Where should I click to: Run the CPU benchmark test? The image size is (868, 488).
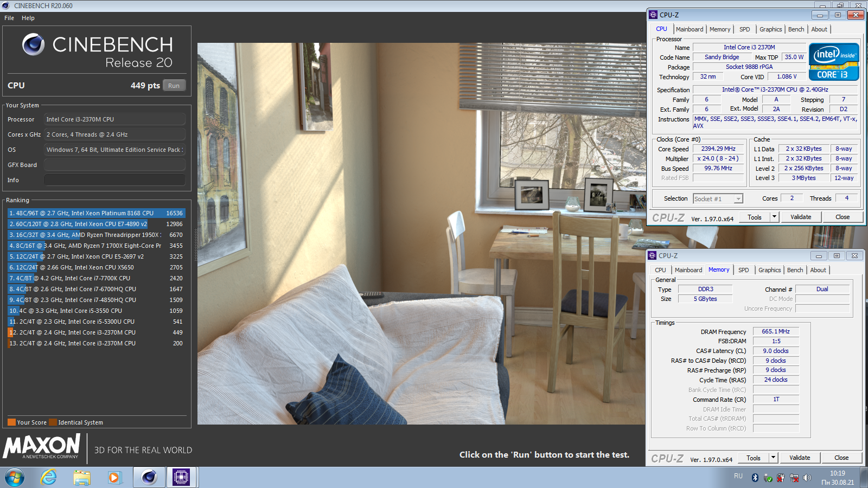pyautogui.click(x=174, y=86)
